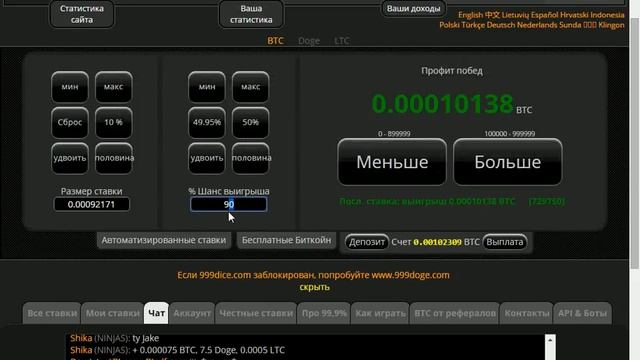The height and width of the screenshot is (360, 640).
Task: Reset bet with Сброс button
Action: coord(70,122)
